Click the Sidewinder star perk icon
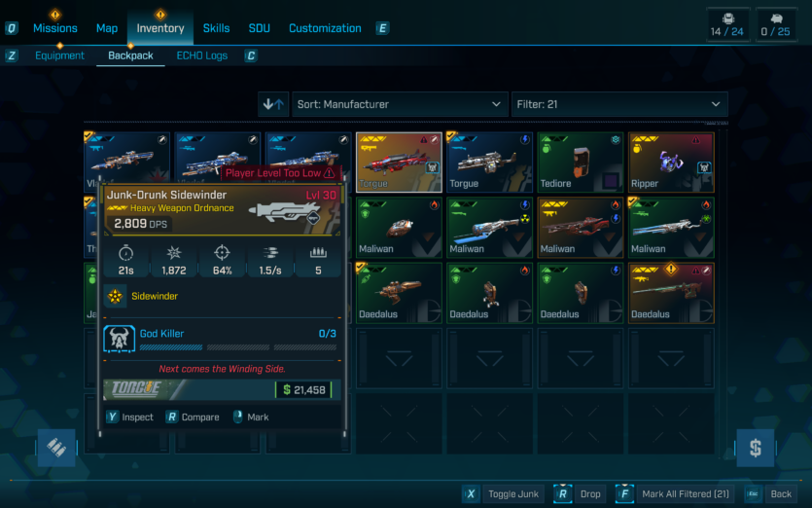The width and height of the screenshot is (812, 508). (x=115, y=296)
